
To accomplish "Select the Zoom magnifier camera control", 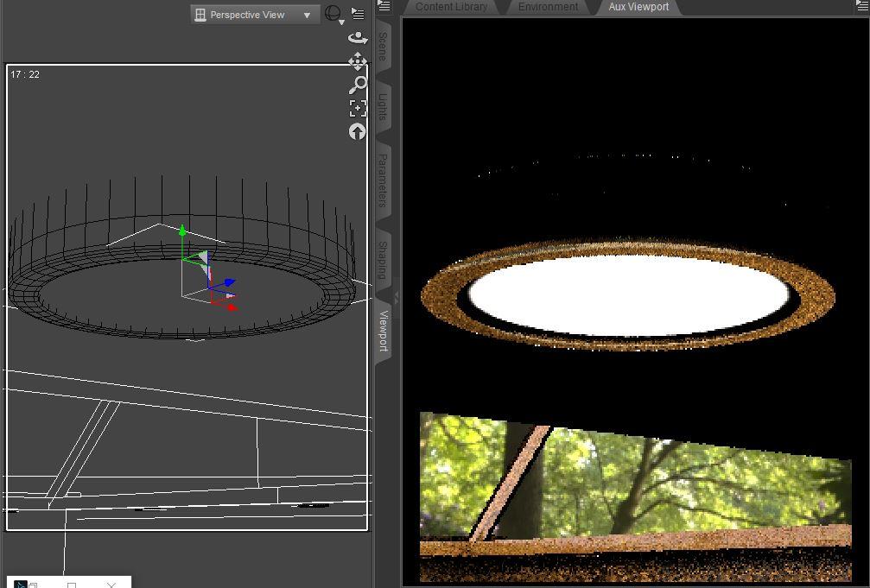I will (x=358, y=85).
